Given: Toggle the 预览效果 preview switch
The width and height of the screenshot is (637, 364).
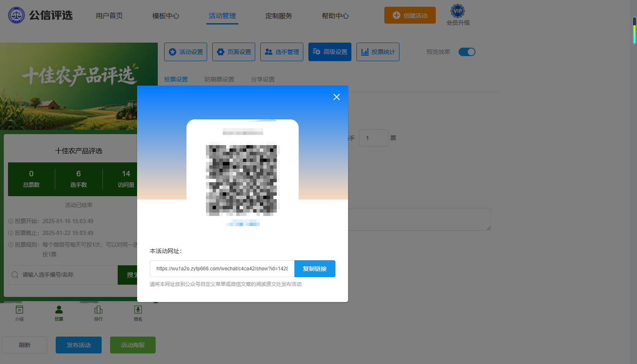Looking at the screenshot, I should (x=467, y=52).
